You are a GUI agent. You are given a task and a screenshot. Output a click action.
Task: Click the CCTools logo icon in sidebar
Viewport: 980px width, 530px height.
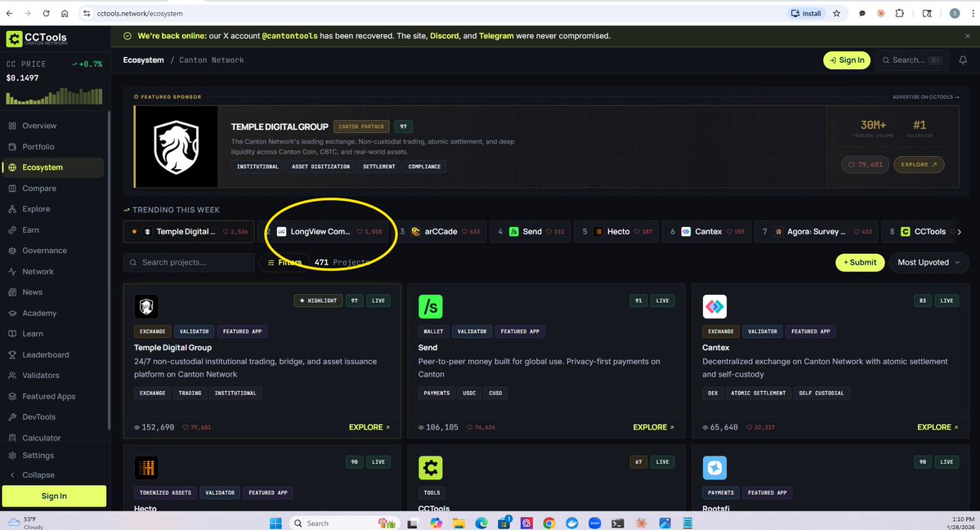tap(14, 38)
